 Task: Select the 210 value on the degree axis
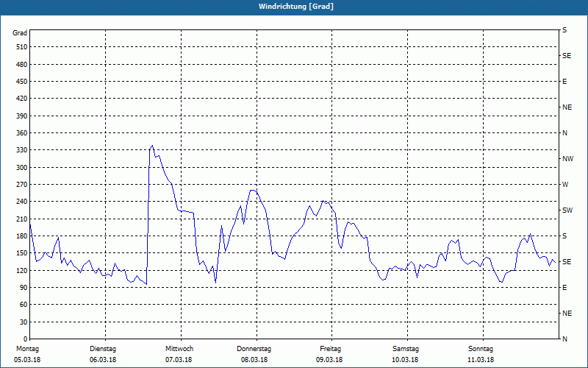point(22,219)
